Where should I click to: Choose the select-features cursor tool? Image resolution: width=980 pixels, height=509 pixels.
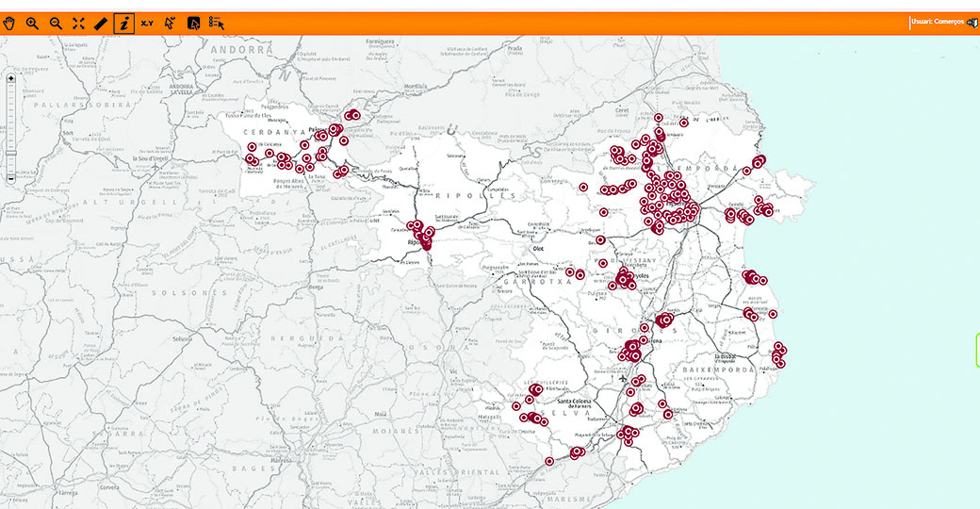pyautogui.click(x=170, y=24)
